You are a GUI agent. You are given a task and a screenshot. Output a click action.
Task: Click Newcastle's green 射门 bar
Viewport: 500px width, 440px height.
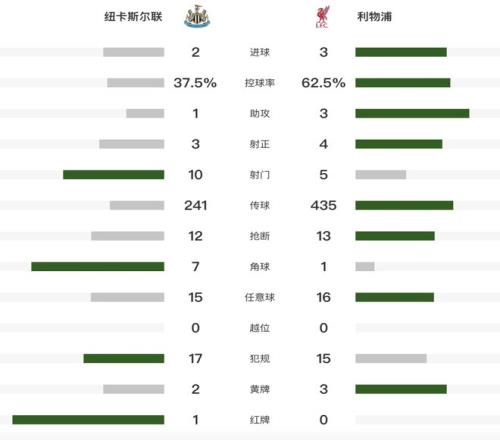pyautogui.click(x=114, y=175)
